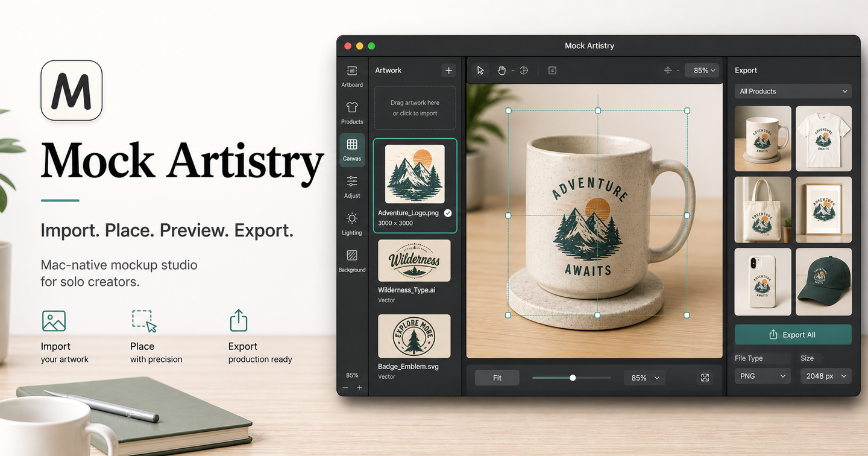Image resolution: width=868 pixels, height=456 pixels.
Task: Add new artwork with the plus button
Action: coord(448,71)
